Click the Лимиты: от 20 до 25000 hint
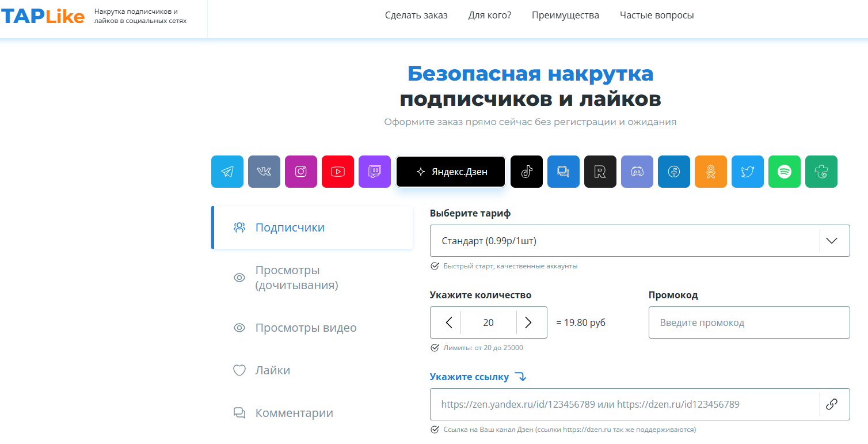The image size is (868, 444). [x=484, y=348]
